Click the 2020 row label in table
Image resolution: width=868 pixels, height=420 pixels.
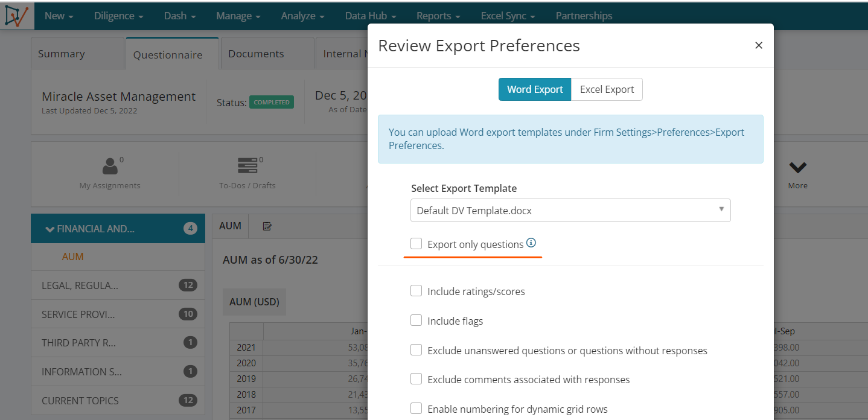tap(246, 363)
